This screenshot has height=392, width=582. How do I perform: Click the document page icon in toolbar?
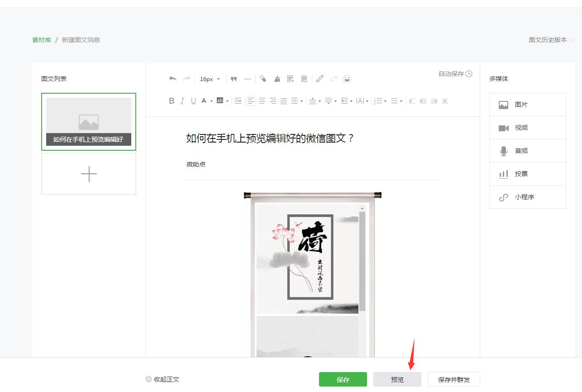point(304,79)
